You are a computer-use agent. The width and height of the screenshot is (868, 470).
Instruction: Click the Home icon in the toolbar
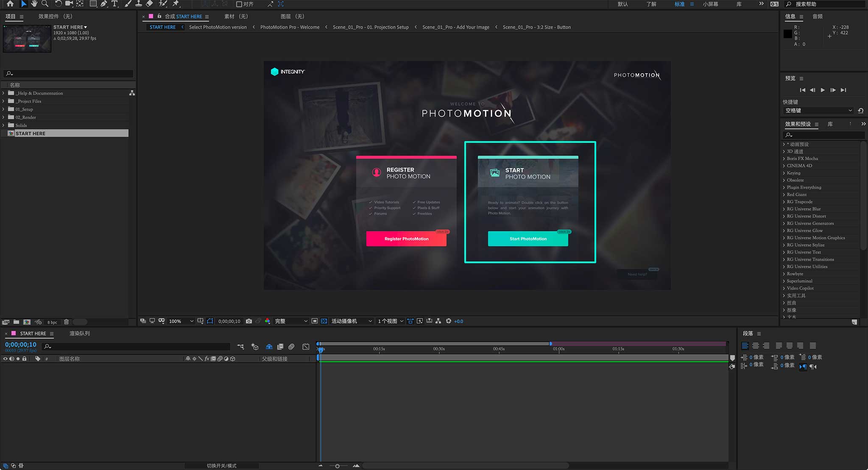pos(10,4)
